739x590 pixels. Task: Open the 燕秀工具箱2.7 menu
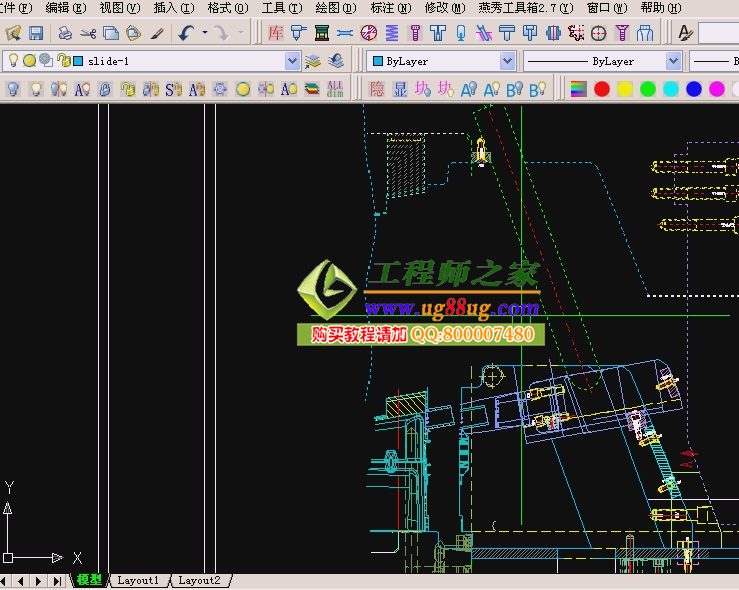coord(526,7)
